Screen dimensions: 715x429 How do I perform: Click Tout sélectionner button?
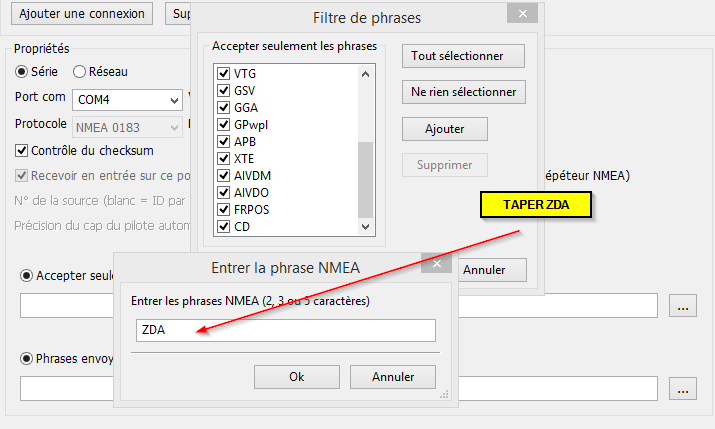pos(463,56)
